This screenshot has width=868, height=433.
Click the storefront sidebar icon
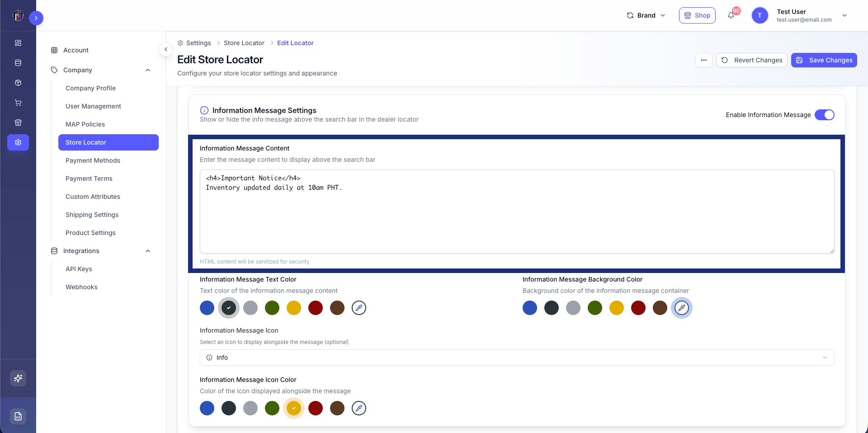coord(18,122)
